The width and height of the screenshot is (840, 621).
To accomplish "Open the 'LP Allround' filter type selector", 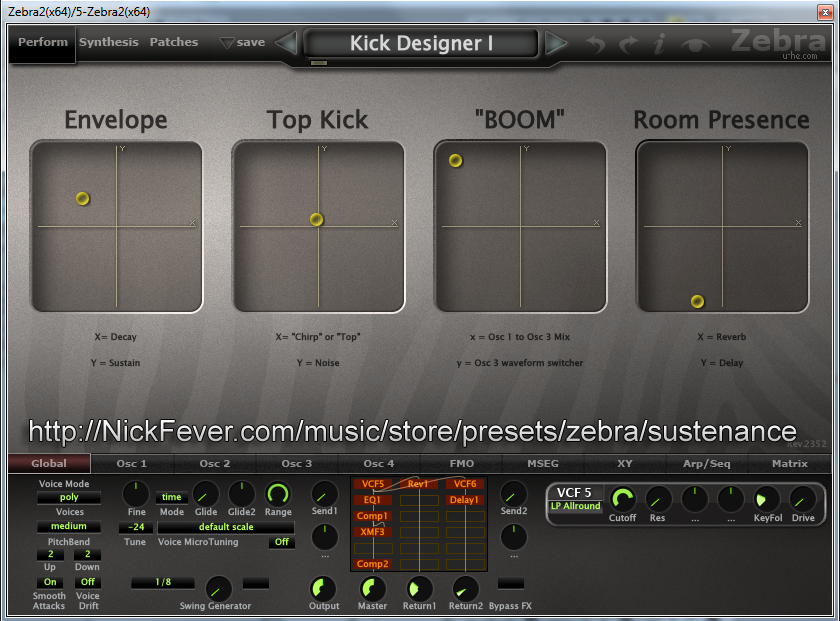I will (x=575, y=506).
